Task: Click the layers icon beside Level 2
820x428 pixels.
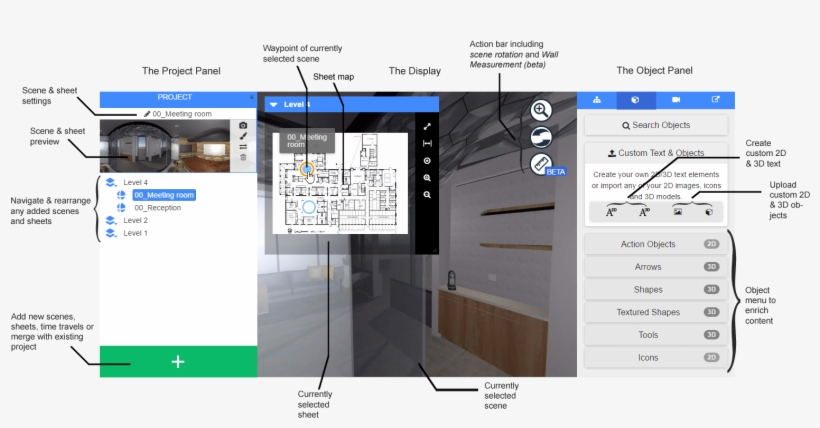Action: pos(110,220)
